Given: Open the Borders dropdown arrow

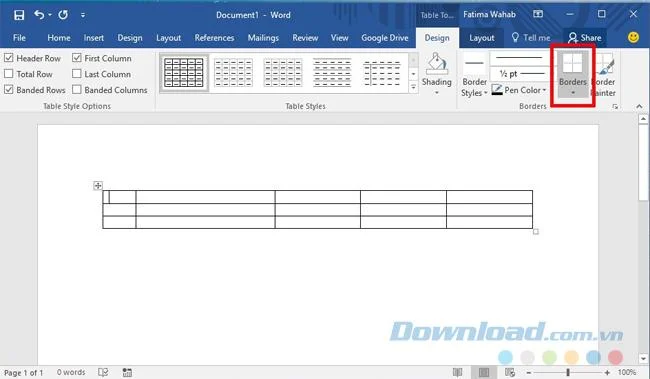Looking at the screenshot, I should 573,93.
